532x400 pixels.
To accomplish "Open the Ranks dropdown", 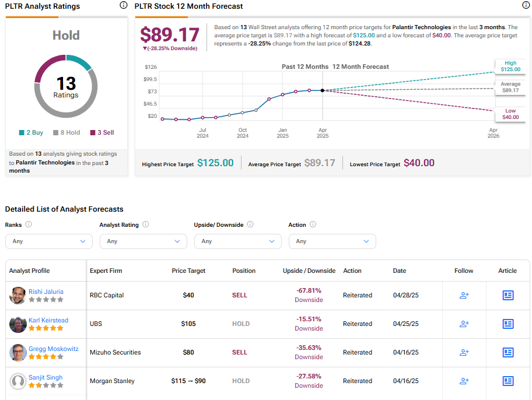I will pyautogui.click(x=49, y=241).
